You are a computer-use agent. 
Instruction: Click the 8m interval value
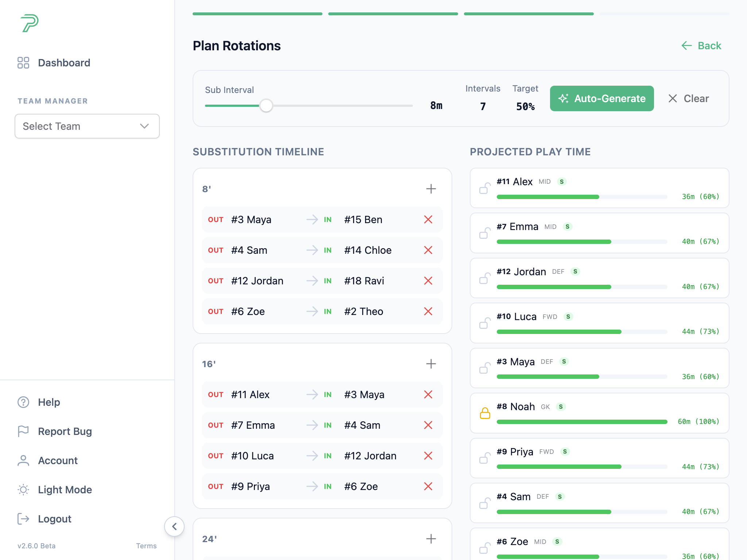[x=436, y=106]
